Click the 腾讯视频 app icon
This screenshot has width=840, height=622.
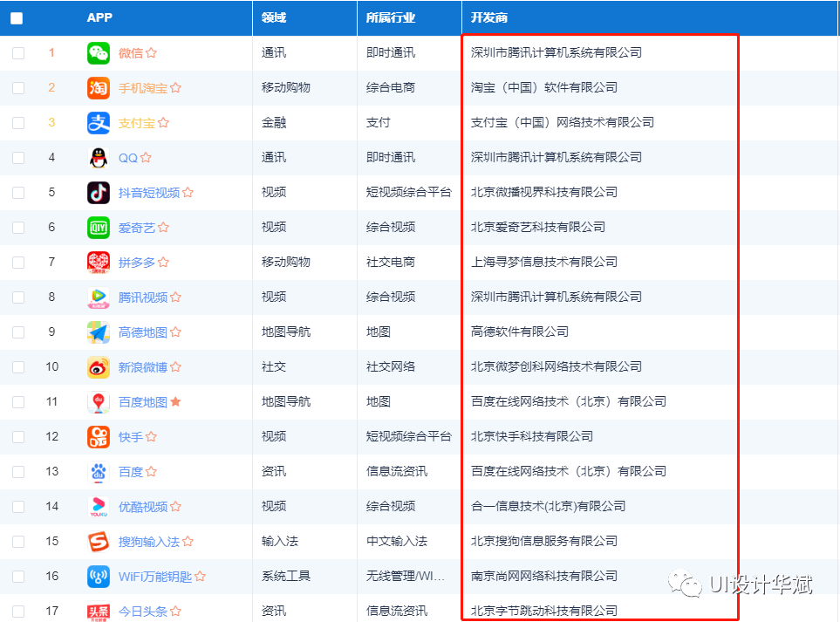pos(99,297)
